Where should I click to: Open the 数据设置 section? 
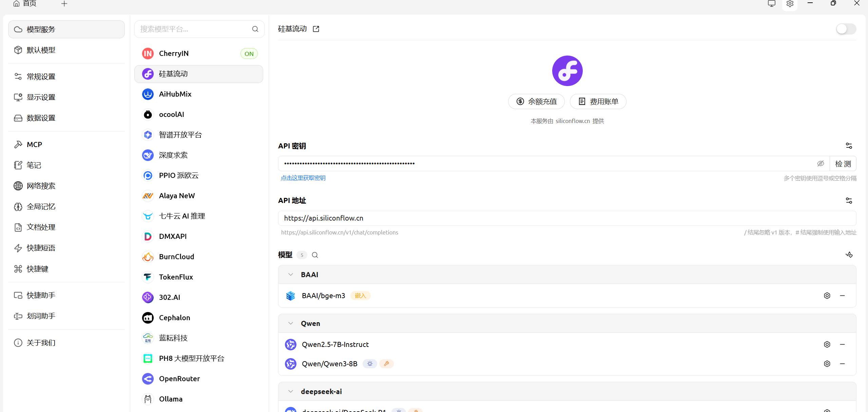66,118
